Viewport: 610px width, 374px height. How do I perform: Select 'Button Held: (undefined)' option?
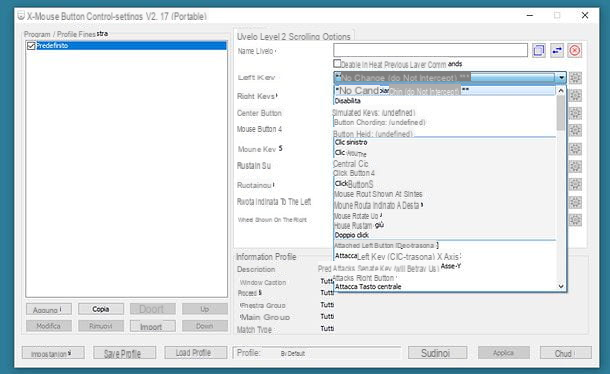coord(373,134)
